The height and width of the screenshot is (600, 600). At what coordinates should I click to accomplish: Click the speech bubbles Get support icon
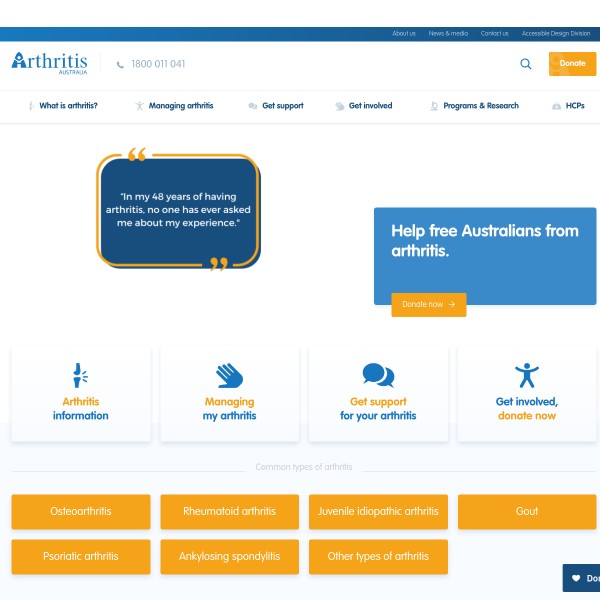click(378, 376)
